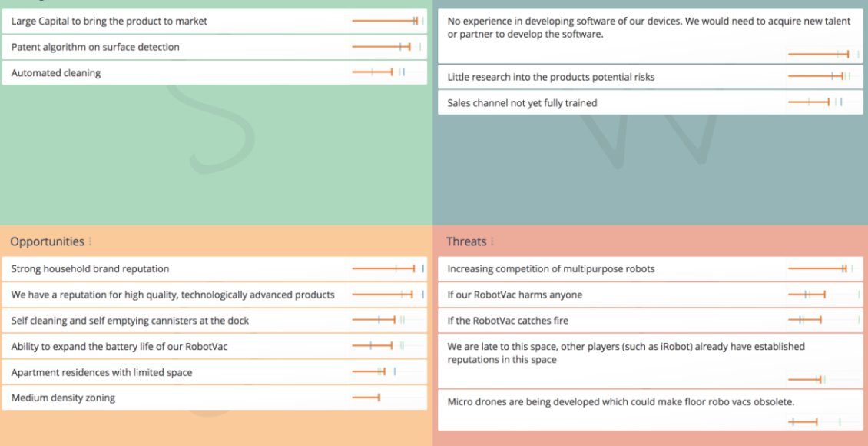Select 'Strong household brand reputation' text
The width and height of the screenshot is (868, 446).
(90, 269)
